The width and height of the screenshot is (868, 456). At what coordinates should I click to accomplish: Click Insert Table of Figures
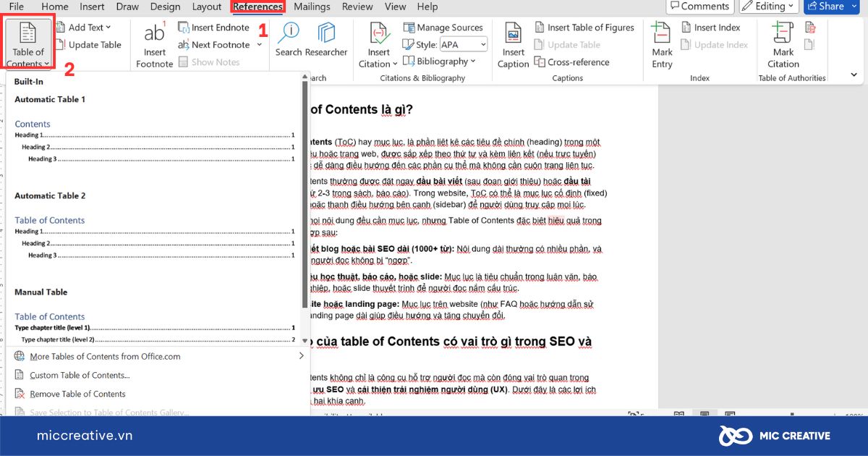click(x=584, y=28)
